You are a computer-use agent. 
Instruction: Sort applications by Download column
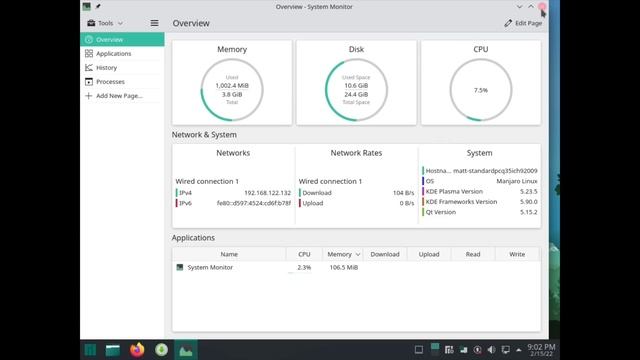coord(385,254)
